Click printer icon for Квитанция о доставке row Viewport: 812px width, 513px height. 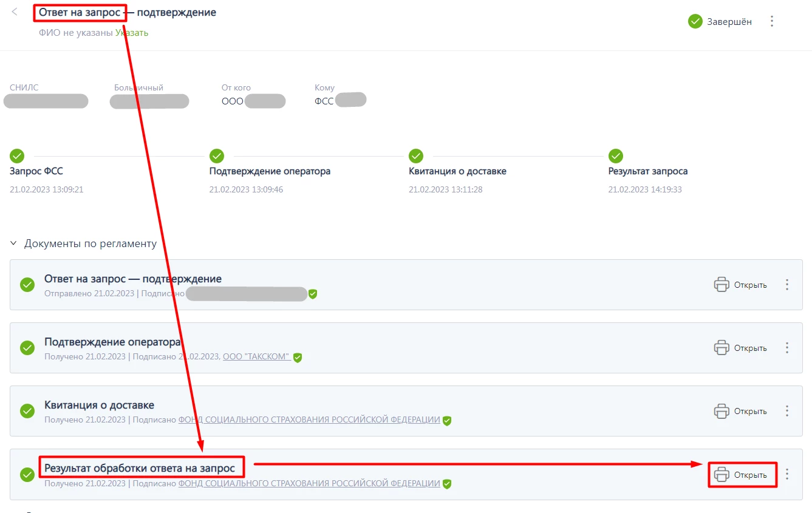tap(721, 411)
